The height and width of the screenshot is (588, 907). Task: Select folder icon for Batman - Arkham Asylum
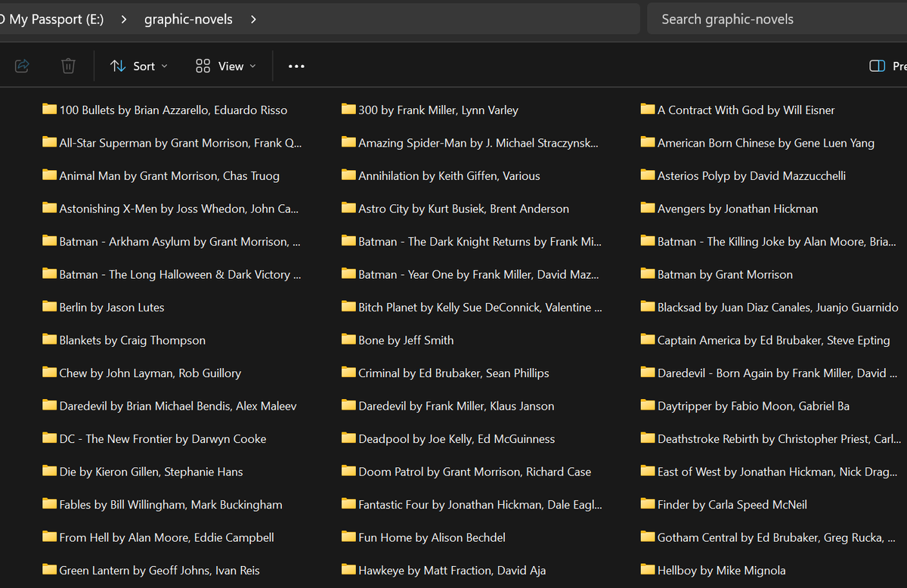pos(50,241)
